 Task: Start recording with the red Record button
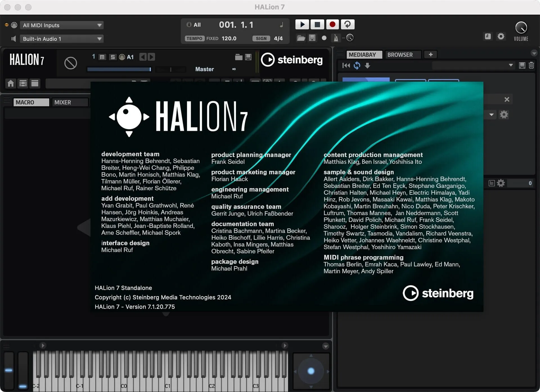click(x=332, y=24)
